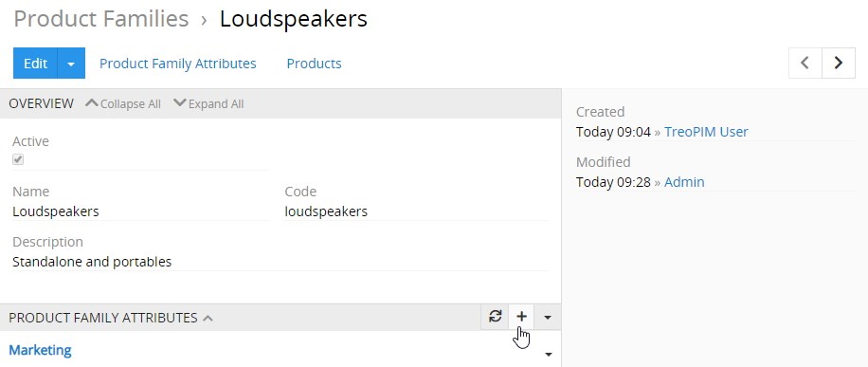Click the Standalone and portables description text
The image size is (868, 367).
point(92,262)
